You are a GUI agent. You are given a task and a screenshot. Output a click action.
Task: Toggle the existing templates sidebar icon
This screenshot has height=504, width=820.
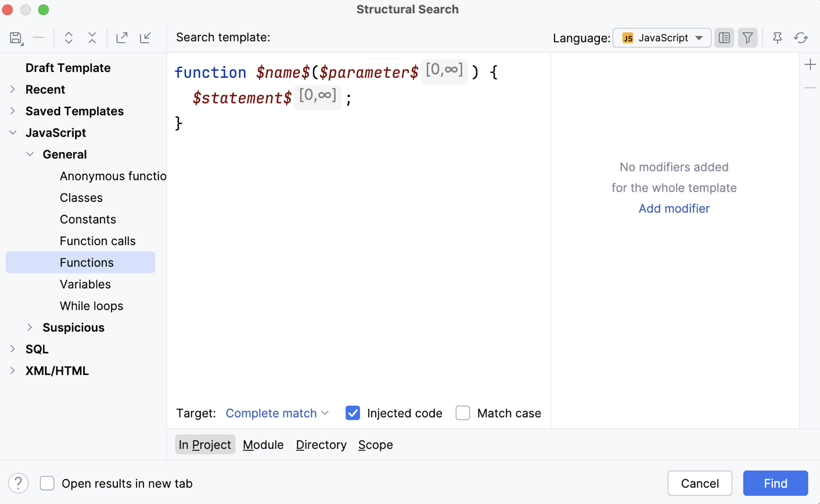[x=724, y=37]
